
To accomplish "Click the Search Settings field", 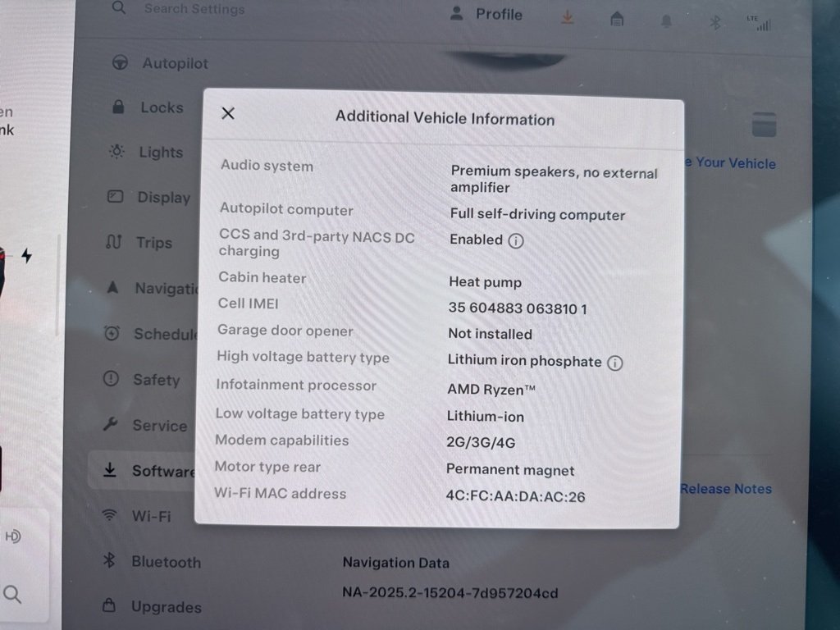I will point(194,9).
